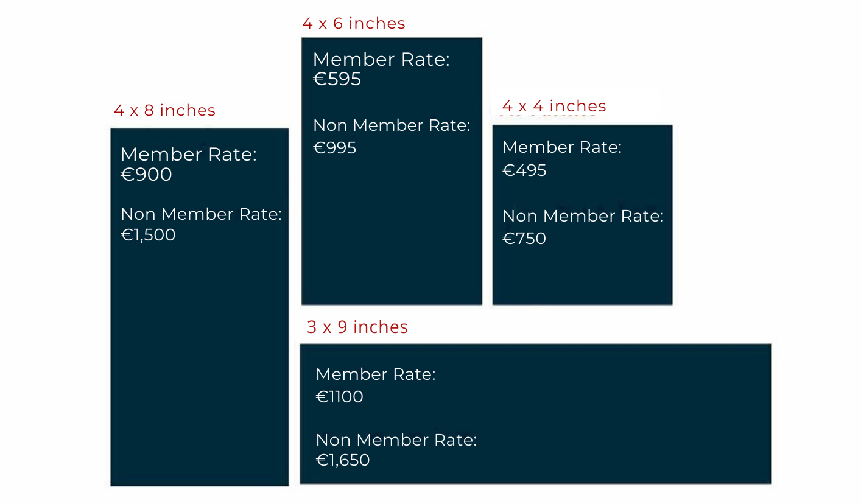
Task: Click the €1100 member rate price
Action: tap(339, 397)
